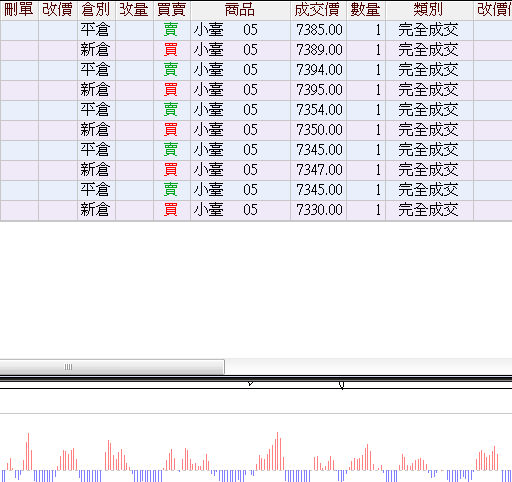This screenshot has width=512, height=482.
Task: Click the 類別 column header
Action: [429, 10]
